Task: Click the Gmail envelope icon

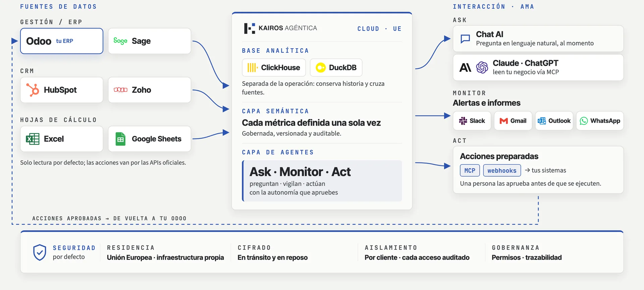Action: [x=504, y=121]
